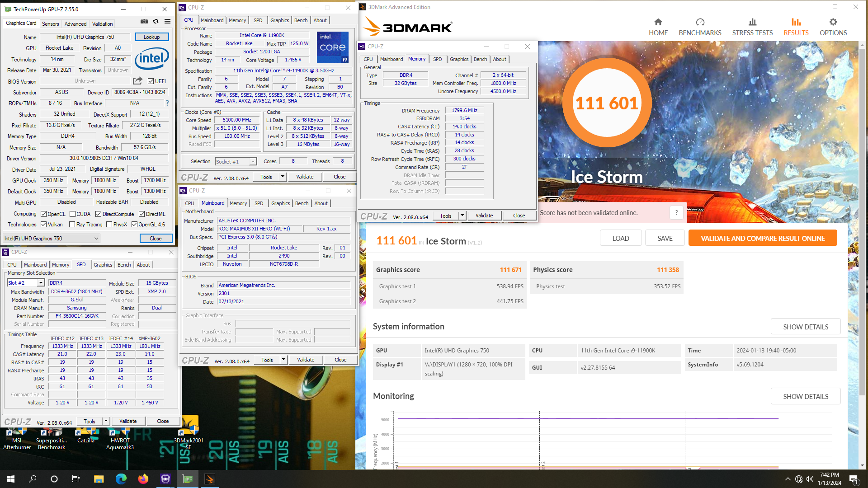Click the Lookup button in GPU-Z

(152, 37)
